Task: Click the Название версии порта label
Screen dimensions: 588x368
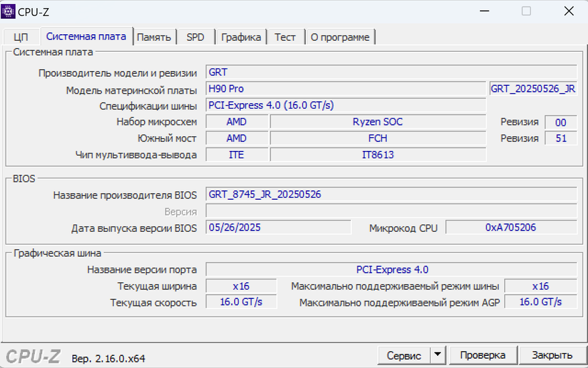Action: [142, 270]
